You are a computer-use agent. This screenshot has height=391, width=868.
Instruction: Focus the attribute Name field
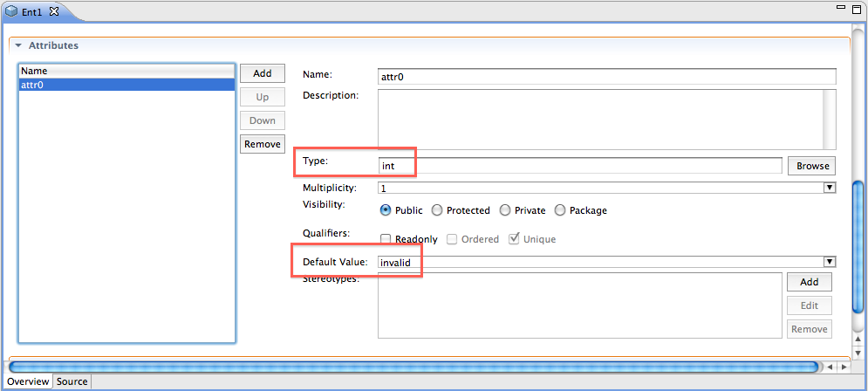tap(606, 77)
